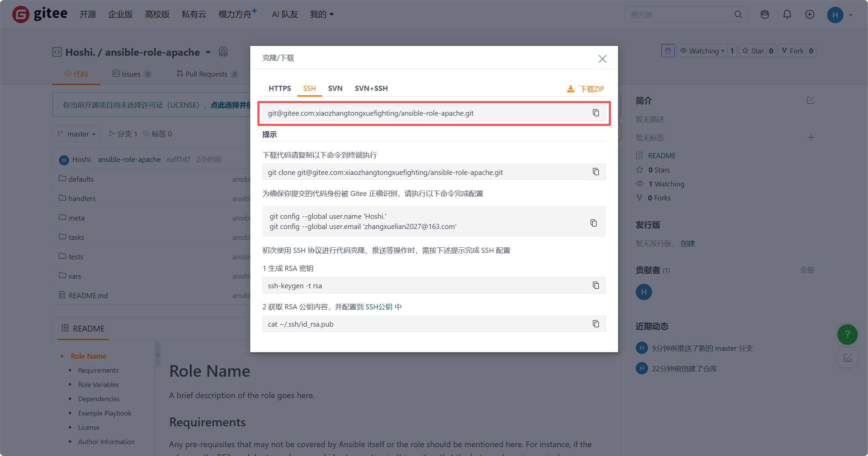Image resolution: width=868 pixels, height=456 pixels.
Task: Open the Issues tab
Action: pyautogui.click(x=132, y=74)
